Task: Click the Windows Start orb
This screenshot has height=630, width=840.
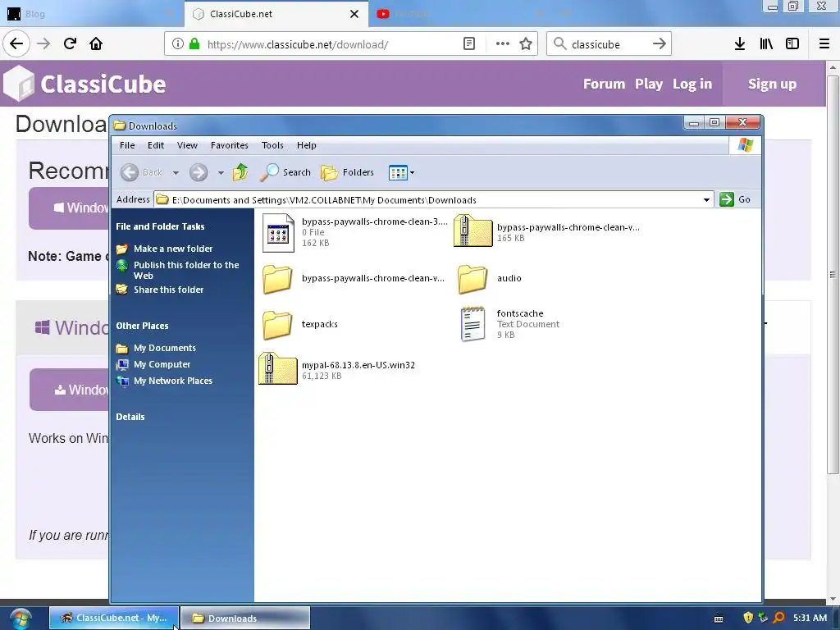Action: [x=21, y=619]
